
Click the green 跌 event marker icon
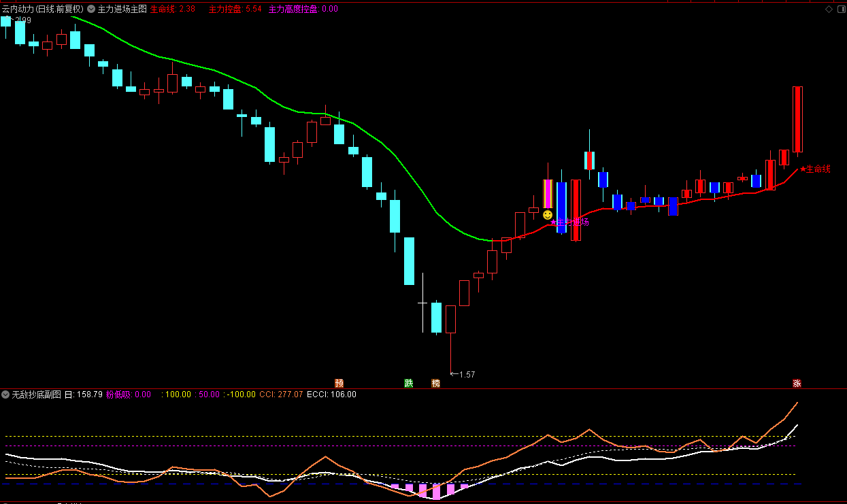(x=409, y=383)
